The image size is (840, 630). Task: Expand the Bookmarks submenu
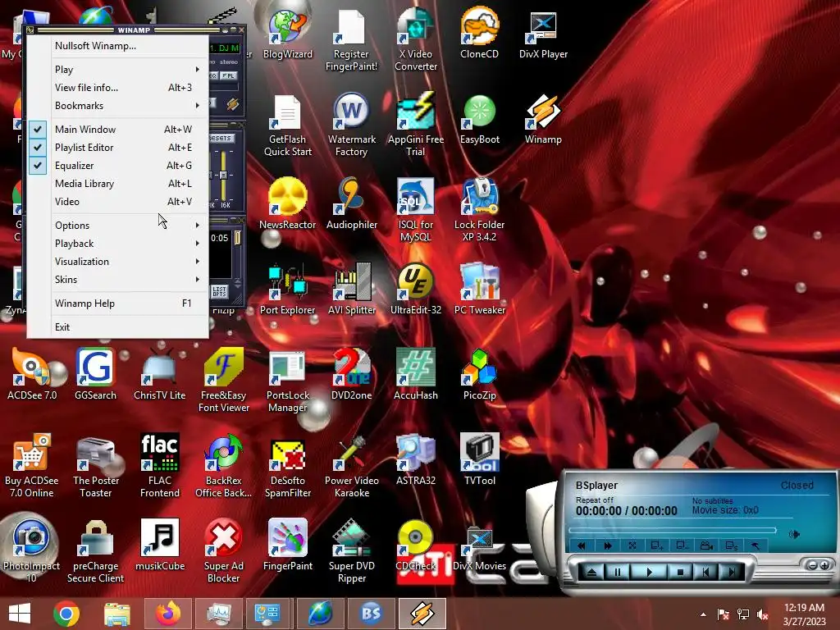(x=117, y=106)
